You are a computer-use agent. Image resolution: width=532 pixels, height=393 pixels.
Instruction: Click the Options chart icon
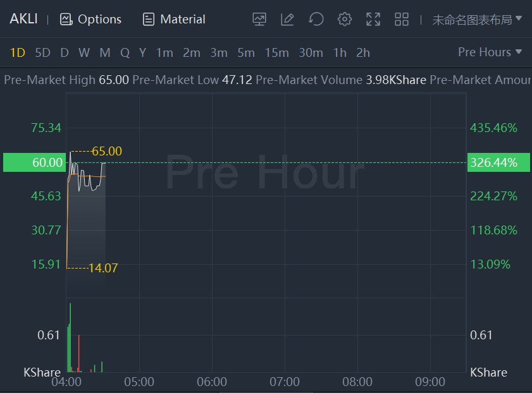[x=66, y=19]
